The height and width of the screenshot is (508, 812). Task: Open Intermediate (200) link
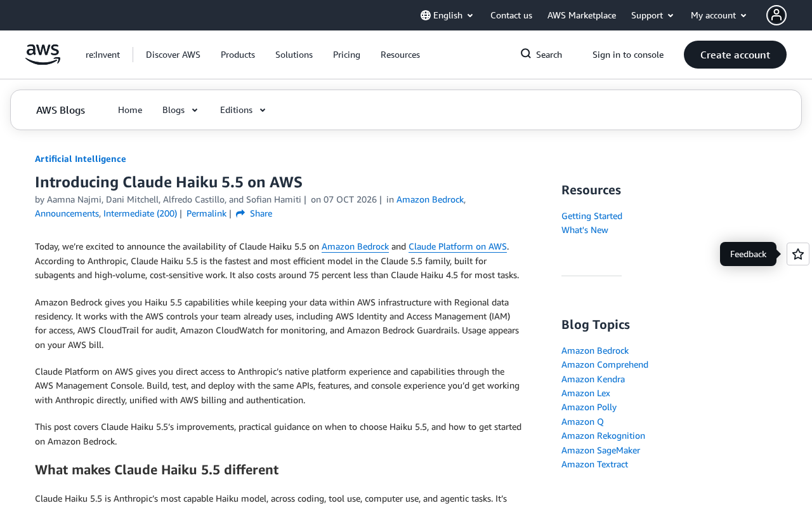point(140,213)
